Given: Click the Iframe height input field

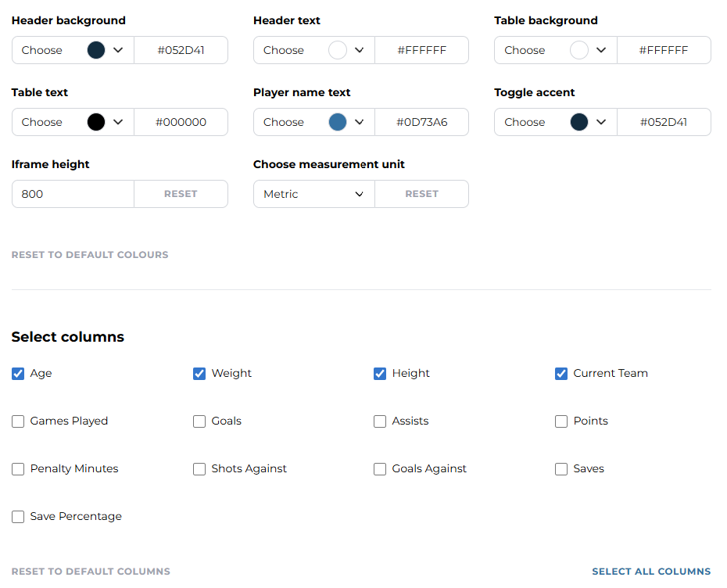Looking at the screenshot, I should pyautogui.click(x=73, y=194).
